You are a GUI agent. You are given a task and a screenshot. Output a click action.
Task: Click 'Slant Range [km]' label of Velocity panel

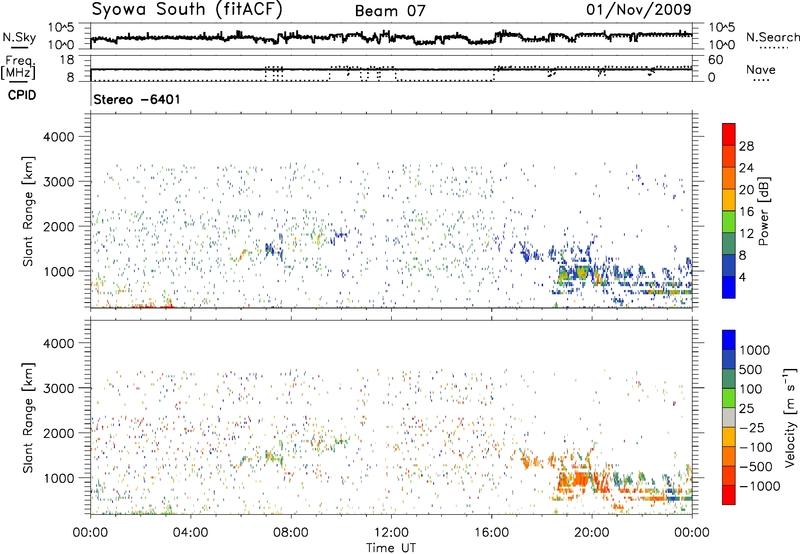(x=28, y=417)
